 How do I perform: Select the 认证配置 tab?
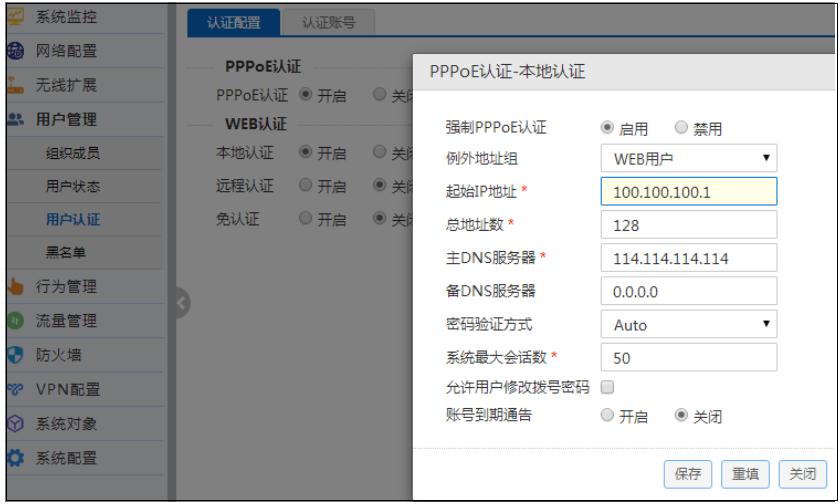234,22
